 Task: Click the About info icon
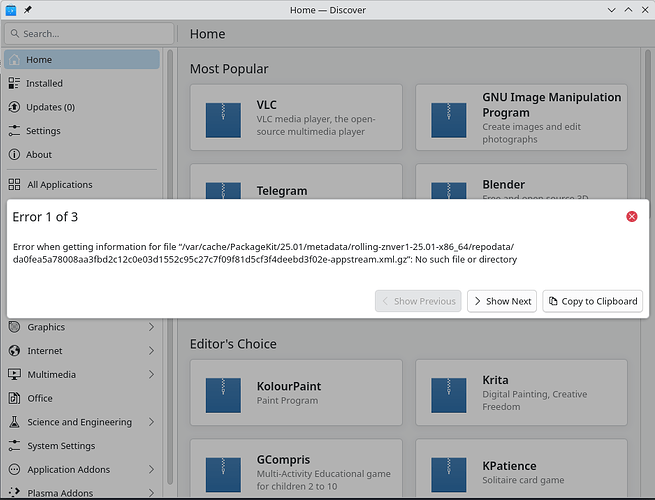[14, 155]
